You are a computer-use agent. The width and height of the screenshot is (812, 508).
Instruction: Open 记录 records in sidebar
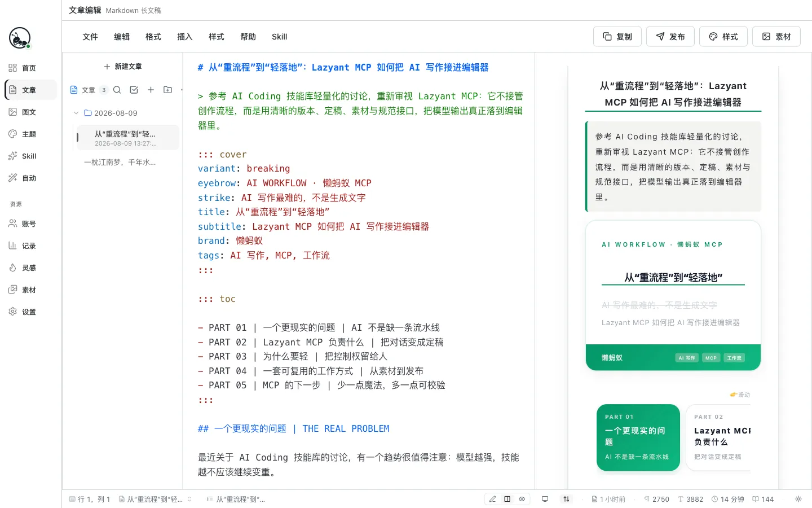pos(31,246)
